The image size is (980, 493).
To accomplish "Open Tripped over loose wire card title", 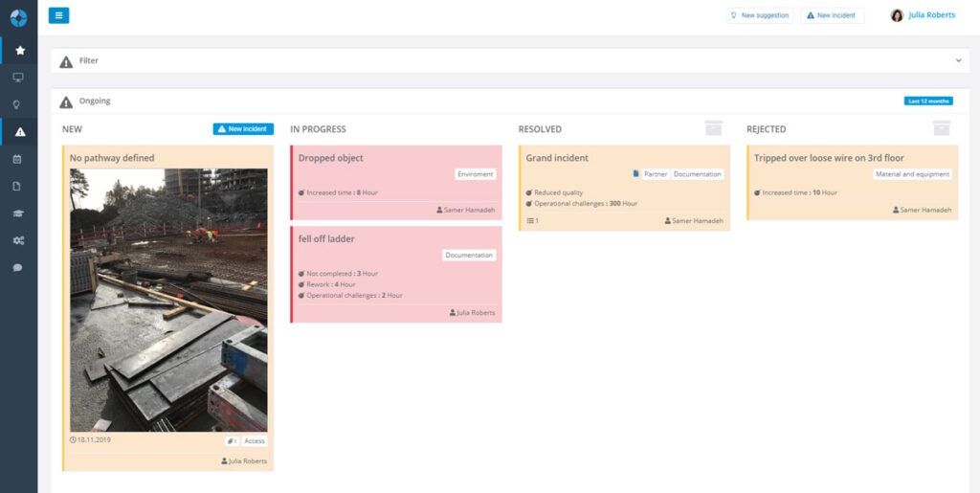I will pos(829,158).
